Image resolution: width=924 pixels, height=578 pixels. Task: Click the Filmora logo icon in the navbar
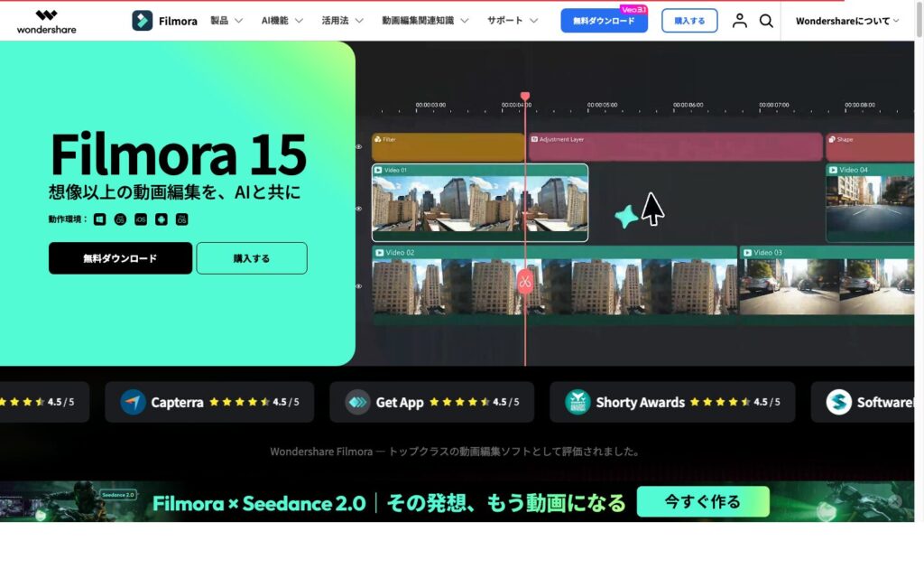tap(140, 19)
